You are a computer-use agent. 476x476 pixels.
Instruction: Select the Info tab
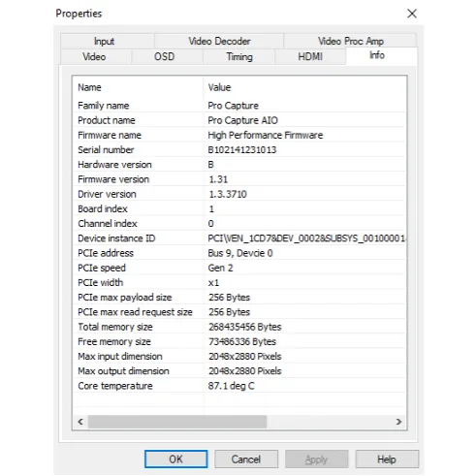pos(381,55)
